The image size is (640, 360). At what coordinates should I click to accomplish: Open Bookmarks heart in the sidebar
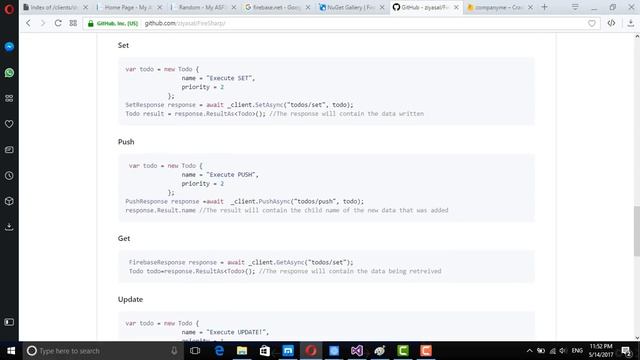(9, 124)
